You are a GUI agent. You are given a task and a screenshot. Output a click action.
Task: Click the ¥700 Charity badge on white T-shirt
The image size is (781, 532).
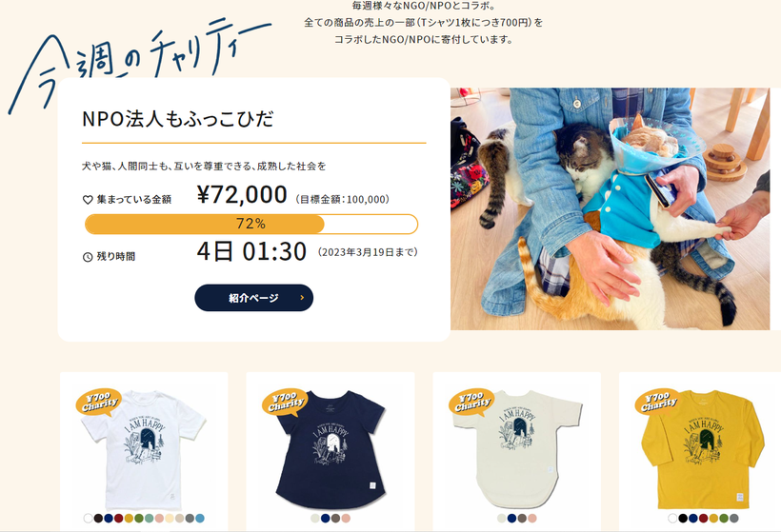coord(99,401)
